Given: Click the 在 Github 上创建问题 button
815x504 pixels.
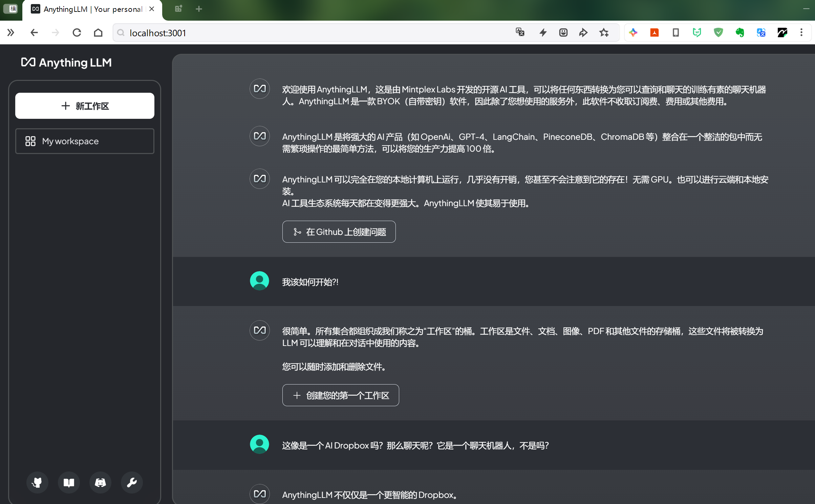Looking at the screenshot, I should pyautogui.click(x=339, y=232).
